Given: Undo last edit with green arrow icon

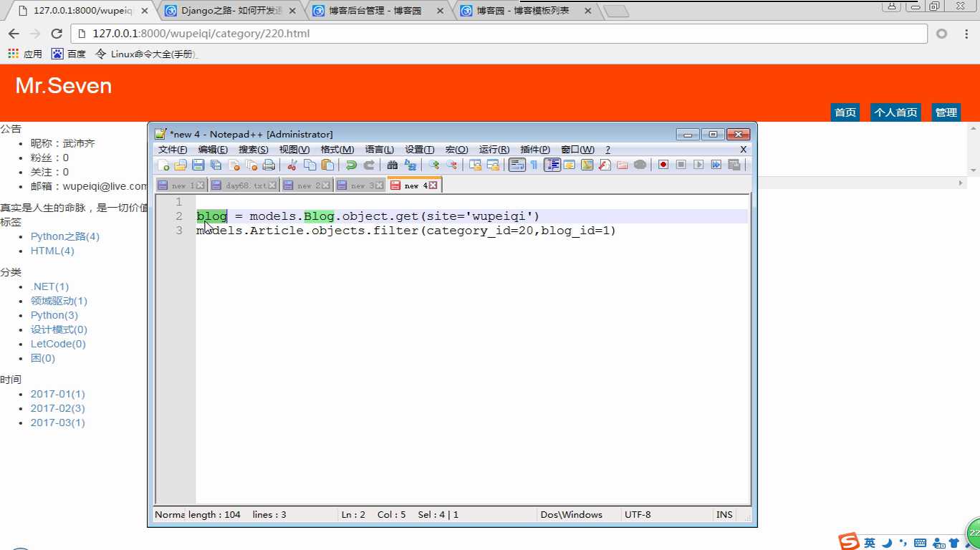Looking at the screenshot, I should 351,165.
